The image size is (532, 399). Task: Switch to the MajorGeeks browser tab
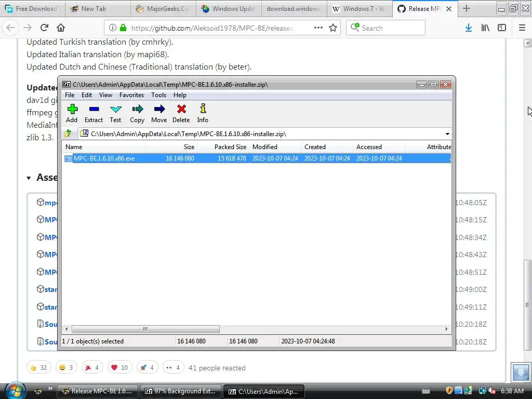coord(163,9)
